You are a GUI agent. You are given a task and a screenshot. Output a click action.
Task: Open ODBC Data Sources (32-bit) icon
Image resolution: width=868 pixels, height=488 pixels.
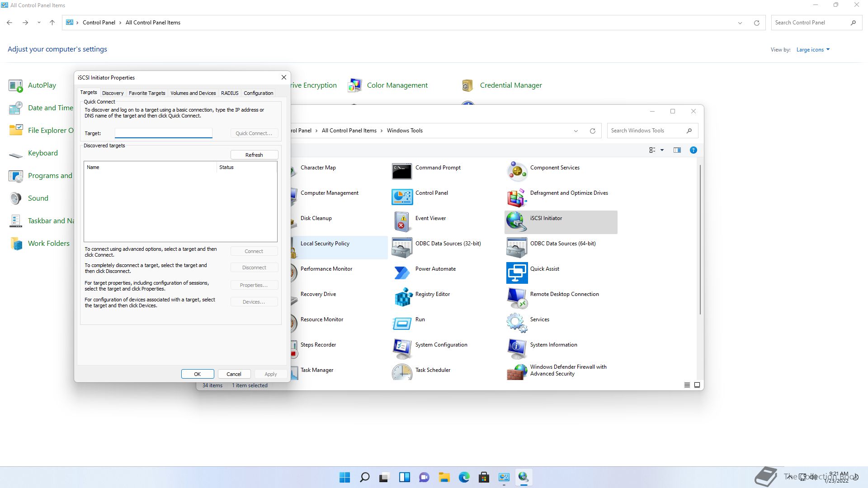[402, 247]
